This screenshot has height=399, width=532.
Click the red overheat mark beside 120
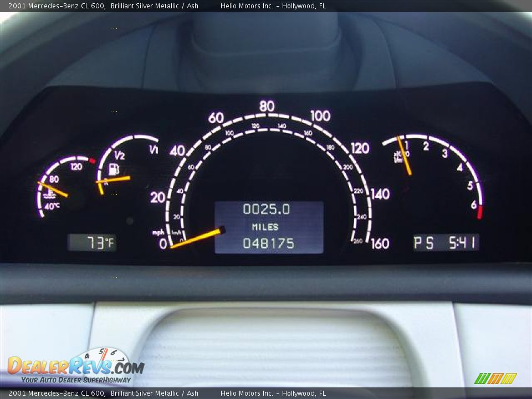(x=92, y=161)
